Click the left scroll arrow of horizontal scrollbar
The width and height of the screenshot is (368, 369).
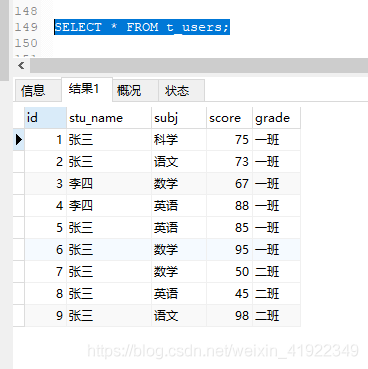coord(21,66)
